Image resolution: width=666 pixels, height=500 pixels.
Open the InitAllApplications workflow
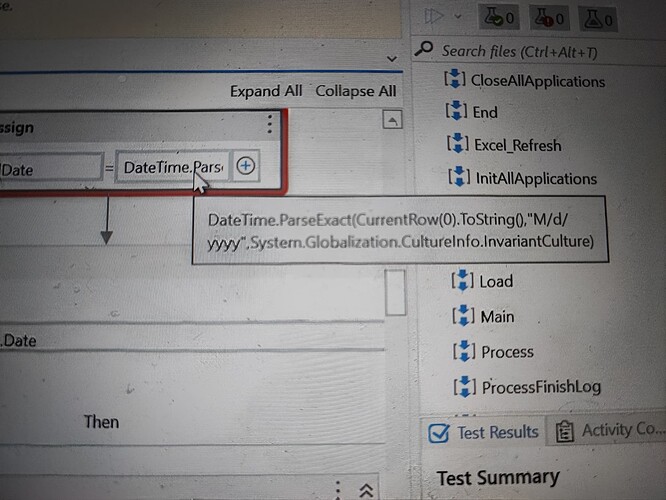tap(536, 178)
